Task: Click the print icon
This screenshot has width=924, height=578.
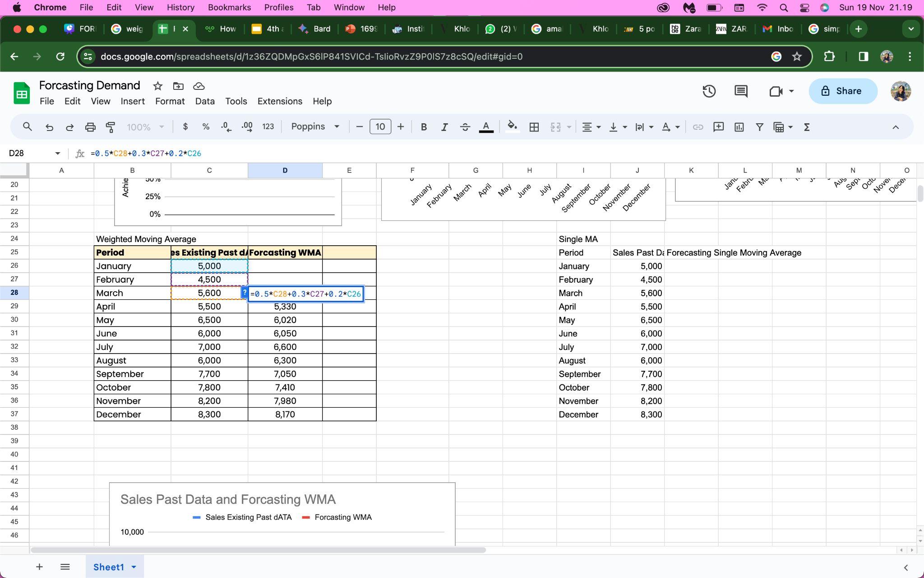Action: click(x=90, y=127)
